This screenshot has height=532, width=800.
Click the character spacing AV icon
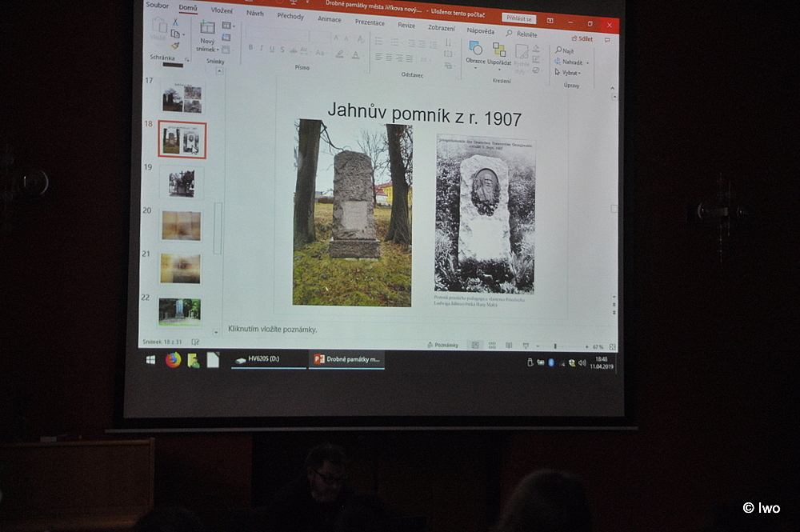[304, 50]
